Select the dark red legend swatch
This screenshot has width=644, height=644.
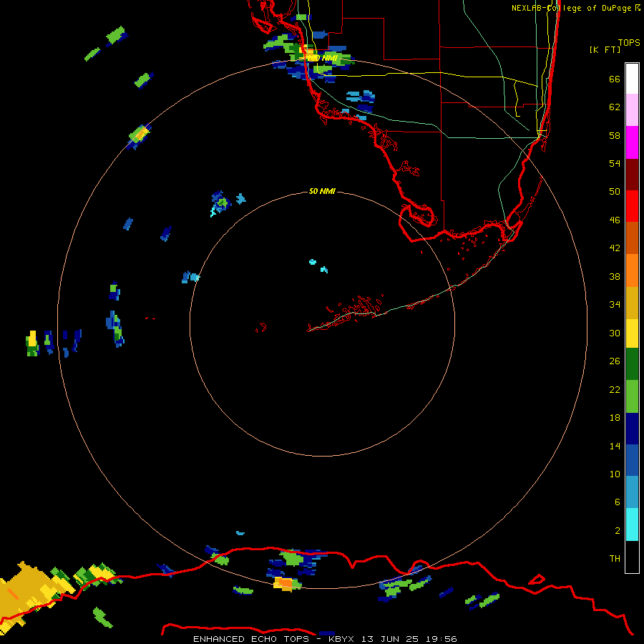632,175
